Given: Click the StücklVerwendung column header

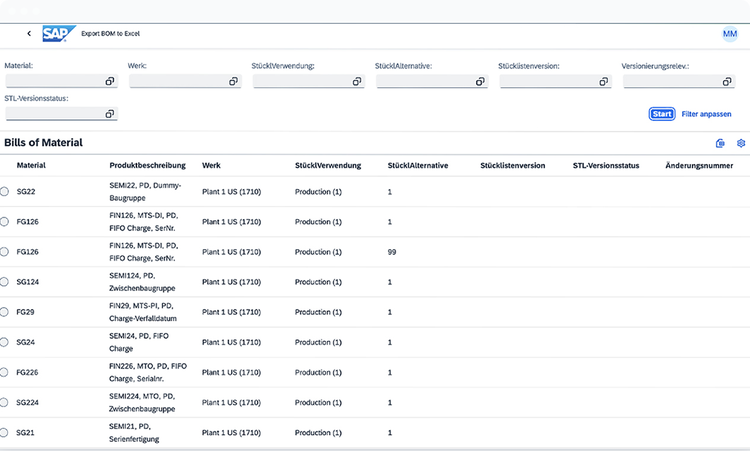Looking at the screenshot, I should (x=328, y=165).
